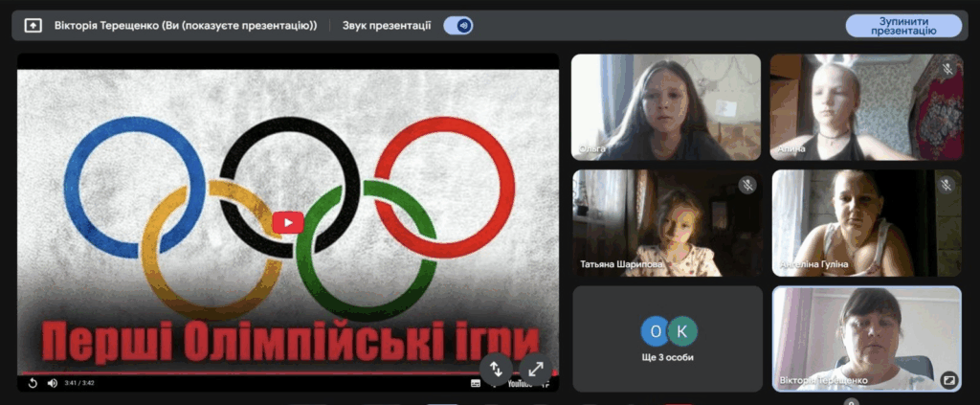Click the 3:41 / 3:42 video time display

(x=78, y=383)
